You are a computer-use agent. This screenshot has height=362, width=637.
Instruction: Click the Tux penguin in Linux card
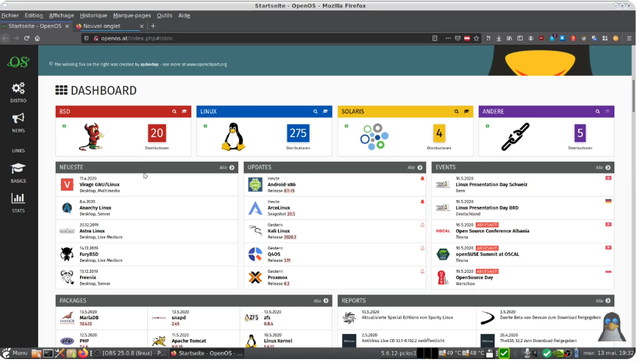(x=233, y=137)
